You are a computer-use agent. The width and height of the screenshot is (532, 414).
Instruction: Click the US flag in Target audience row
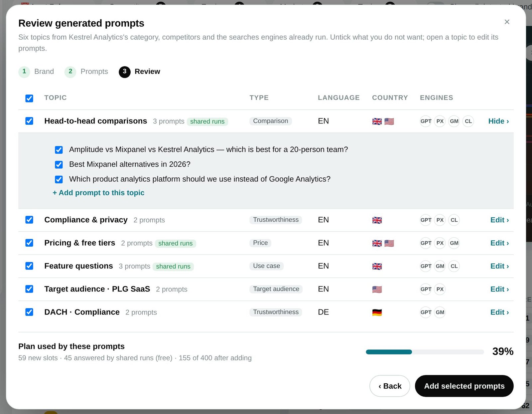point(377,289)
